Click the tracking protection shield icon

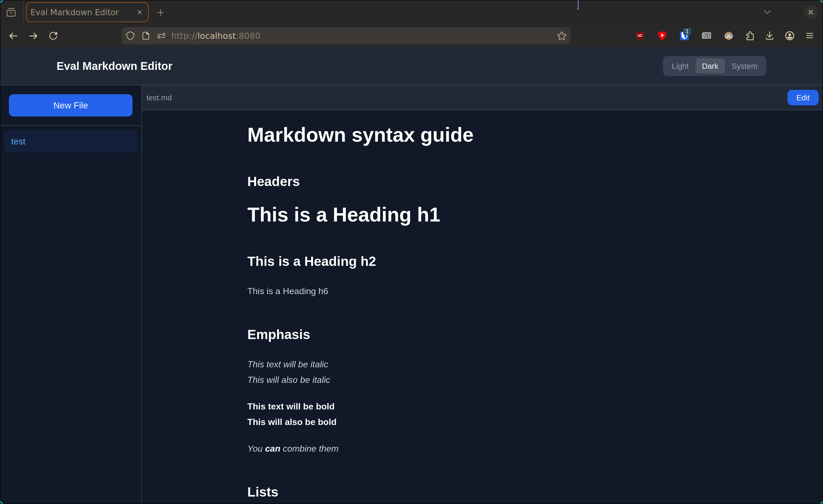[x=130, y=36]
